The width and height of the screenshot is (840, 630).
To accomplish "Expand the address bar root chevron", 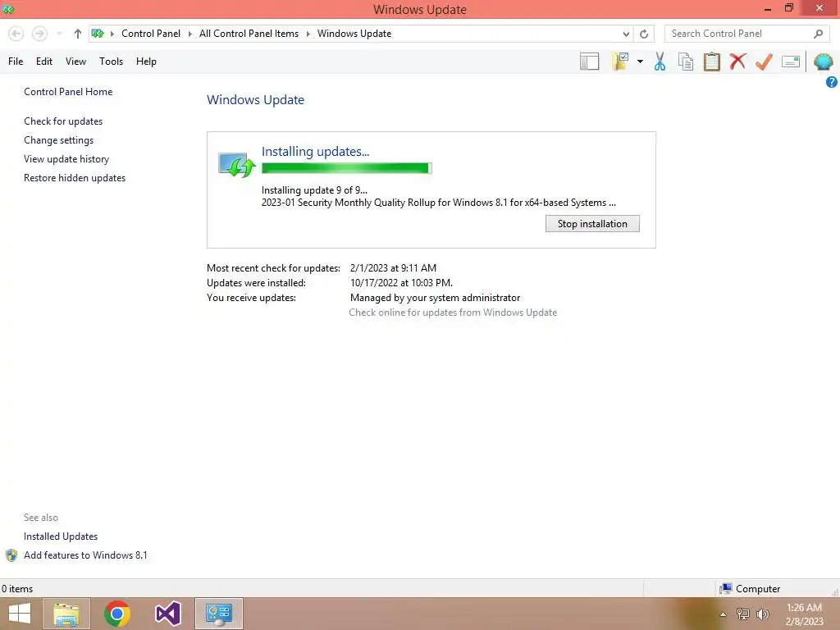I will tap(112, 34).
